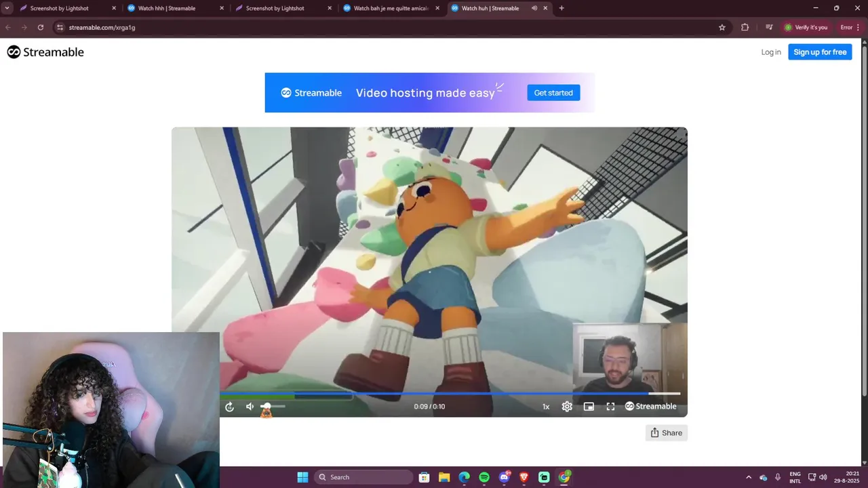This screenshot has width=868, height=488.
Task: Close the Watch hhh Streamable tab
Action: [222, 8]
